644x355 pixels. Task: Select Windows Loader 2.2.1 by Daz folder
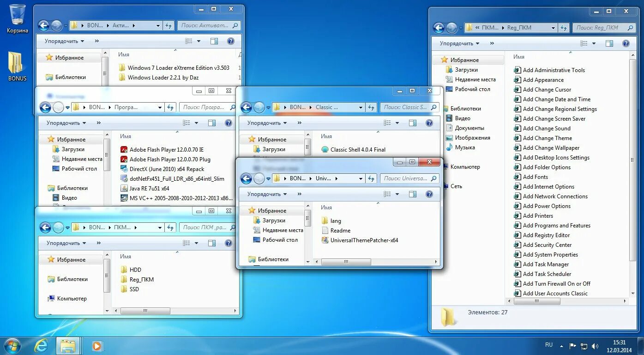pyautogui.click(x=158, y=78)
